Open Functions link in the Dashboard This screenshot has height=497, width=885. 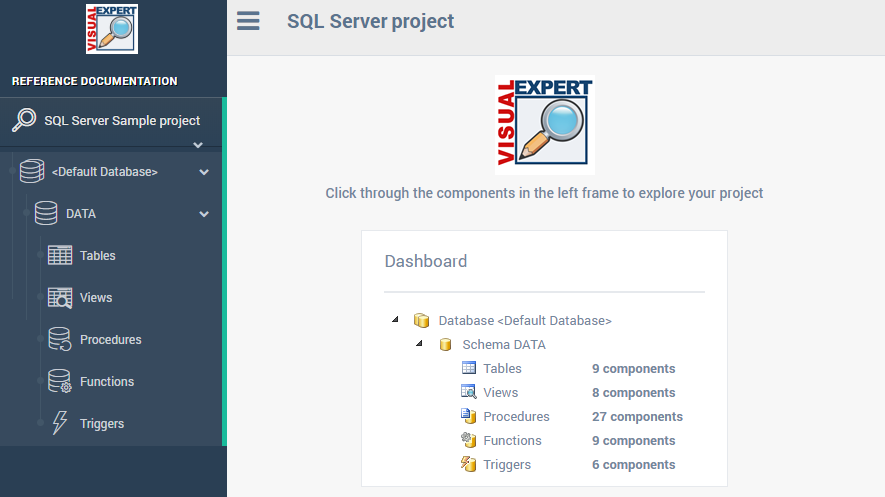click(x=512, y=441)
